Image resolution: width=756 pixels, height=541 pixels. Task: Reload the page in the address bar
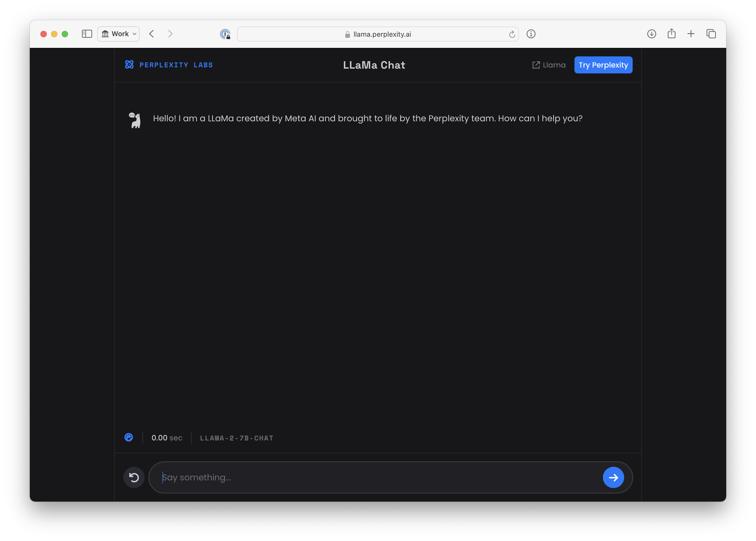pyautogui.click(x=512, y=34)
